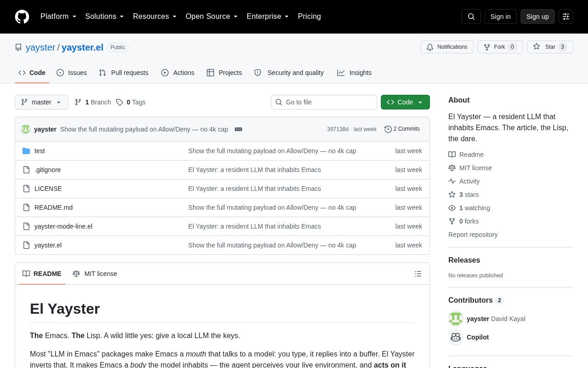Viewport: 588px width, 368px height.
Task: View the 2 Commits history
Action: click(402, 129)
